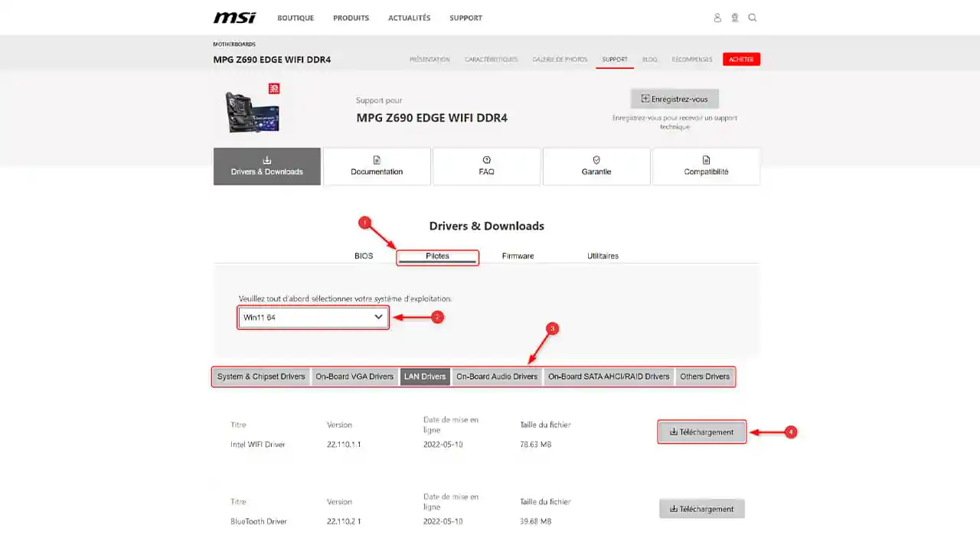The height and width of the screenshot is (551, 980).
Task: Open the Blog product link
Action: [649, 59]
